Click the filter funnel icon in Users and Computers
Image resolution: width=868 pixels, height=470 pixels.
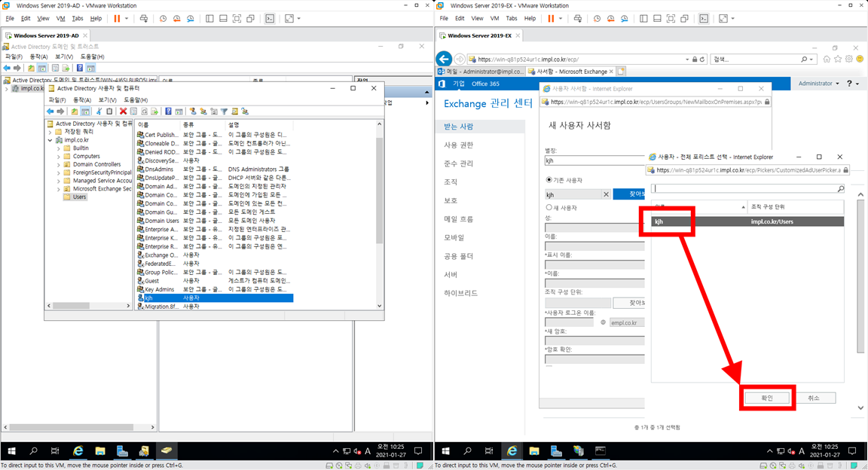225,111
